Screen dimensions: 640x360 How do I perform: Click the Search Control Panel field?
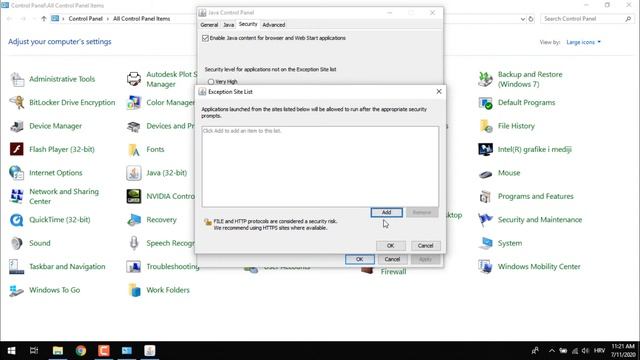(x=587, y=19)
